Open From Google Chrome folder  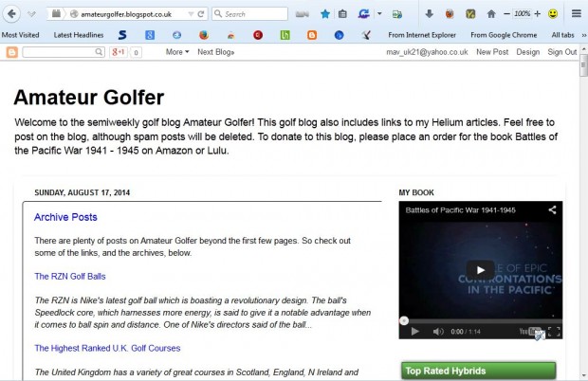pyautogui.click(x=504, y=35)
